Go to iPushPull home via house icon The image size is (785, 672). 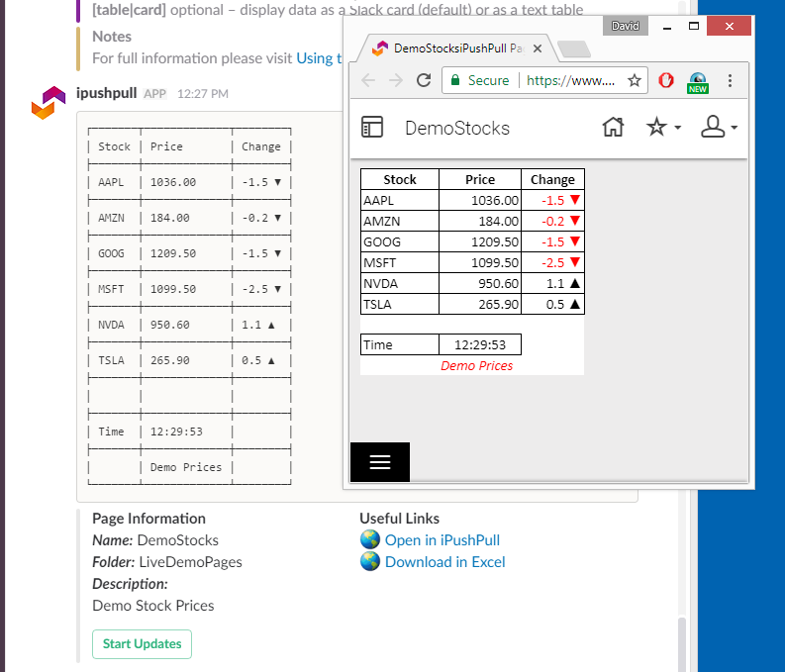tap(613, 127)
